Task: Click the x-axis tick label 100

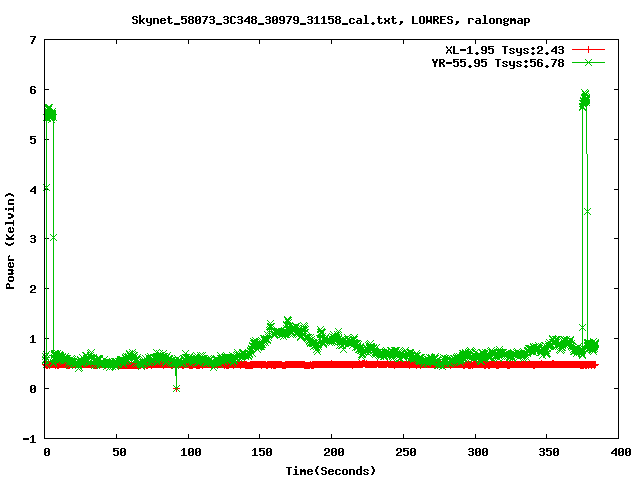Action: tap(191, 452)
